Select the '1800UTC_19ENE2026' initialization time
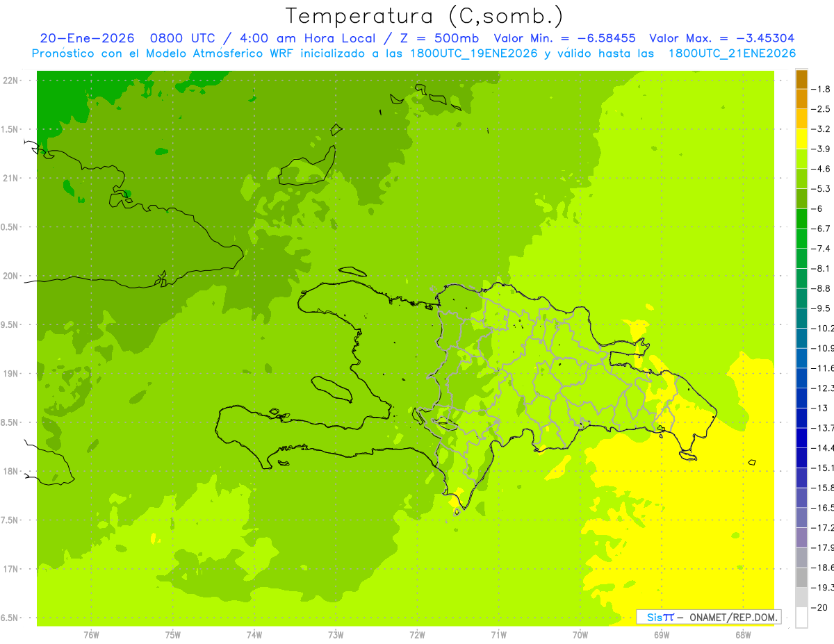The image size is (834, 644). point(473,53)
